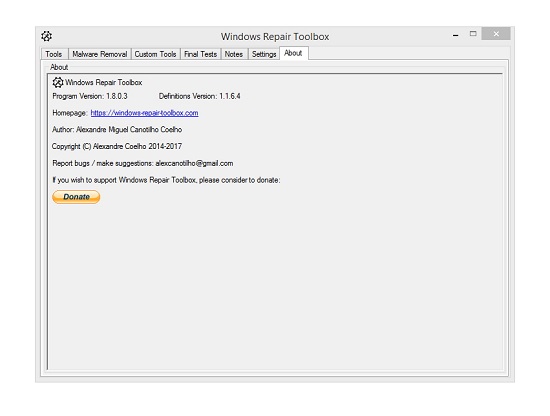This screenshot has width=550, height=416.
Task: Switch to the Tools tab
Action: pos(54,54)
